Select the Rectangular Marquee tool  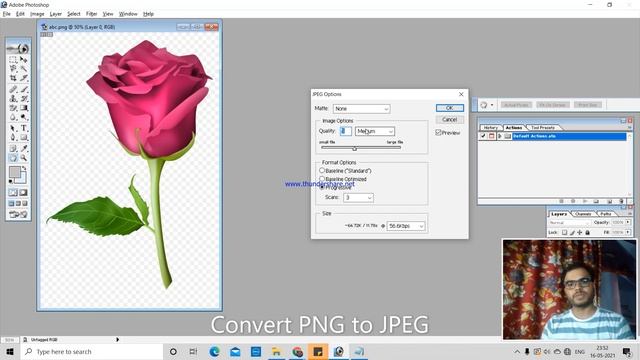coord(13,60)
